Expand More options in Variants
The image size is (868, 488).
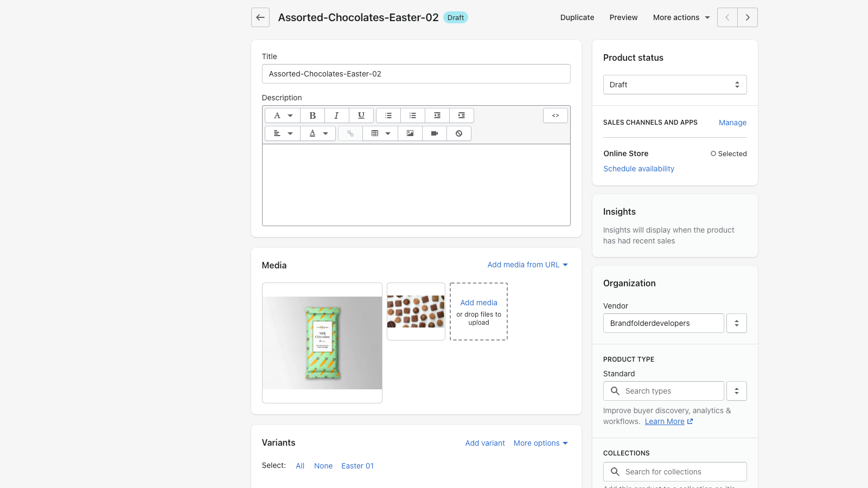tap(541, 443)
